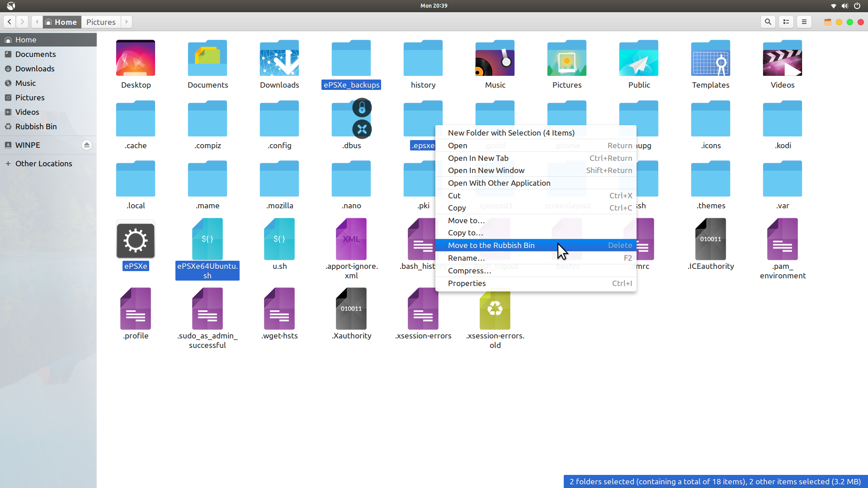
Task: Open the history folder
Action: [x=423, y=58]
